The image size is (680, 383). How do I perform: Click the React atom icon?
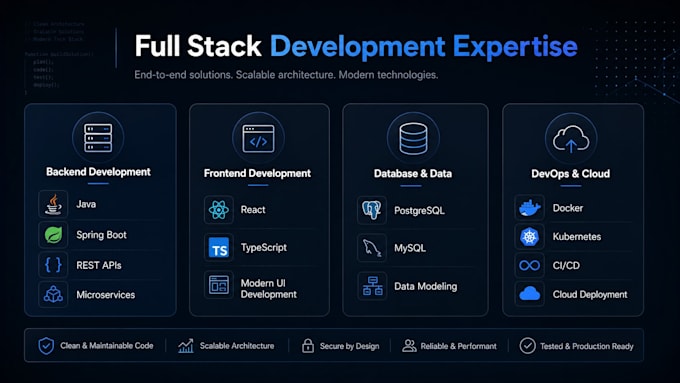219,210
